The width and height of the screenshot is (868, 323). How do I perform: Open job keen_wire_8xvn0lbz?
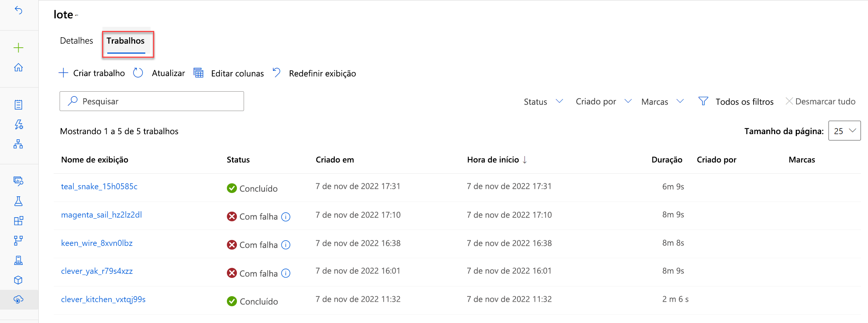pyautogui.click(x=97, y=243)
